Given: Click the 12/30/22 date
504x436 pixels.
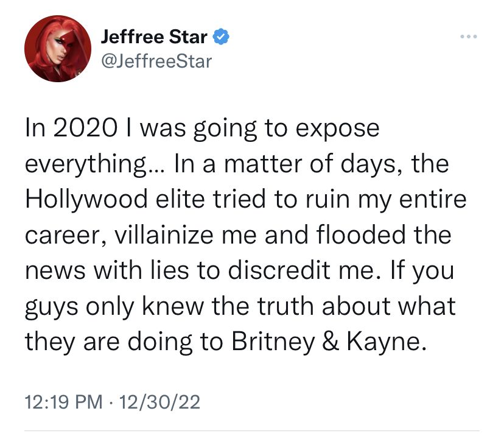Looking at the screenshot, I should click(159, 402).
